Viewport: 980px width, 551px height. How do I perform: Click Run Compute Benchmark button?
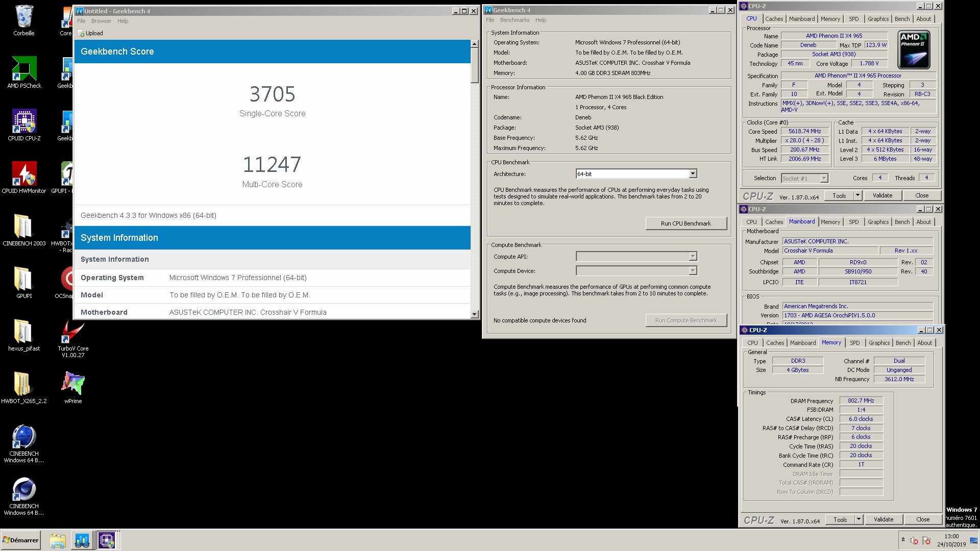(686, 320)
